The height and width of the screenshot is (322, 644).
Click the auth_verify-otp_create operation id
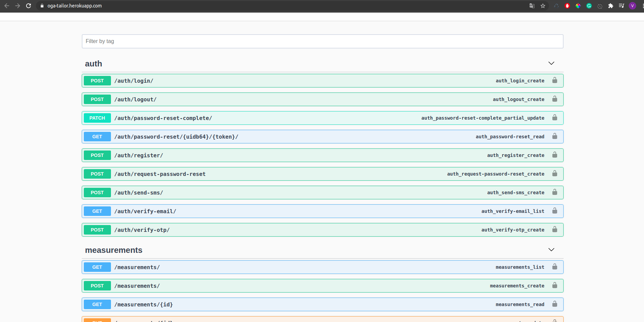tap(513, 230)
